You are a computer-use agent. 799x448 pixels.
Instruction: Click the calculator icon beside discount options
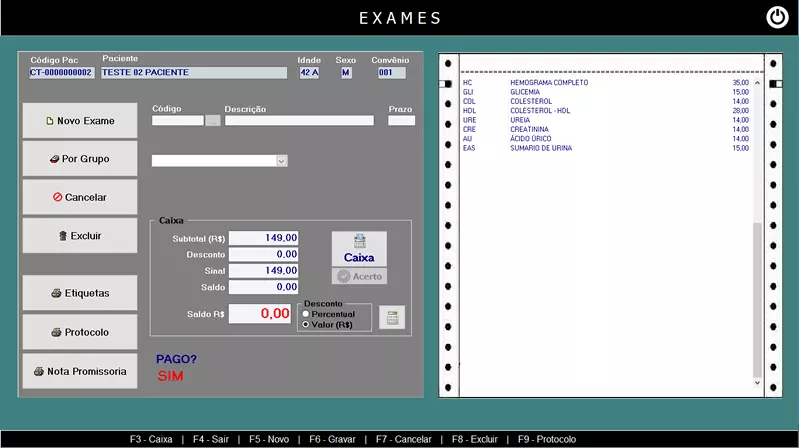(x=391, y=317)
